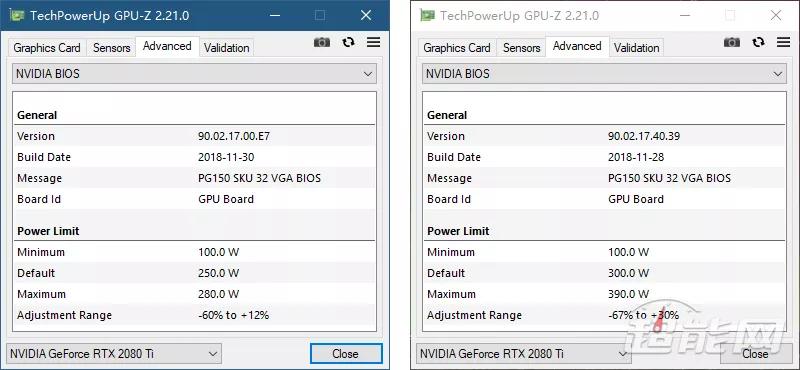Click the Close button in left window
Image resolution: width=800 pixels, height=370 pixels.
346,354
